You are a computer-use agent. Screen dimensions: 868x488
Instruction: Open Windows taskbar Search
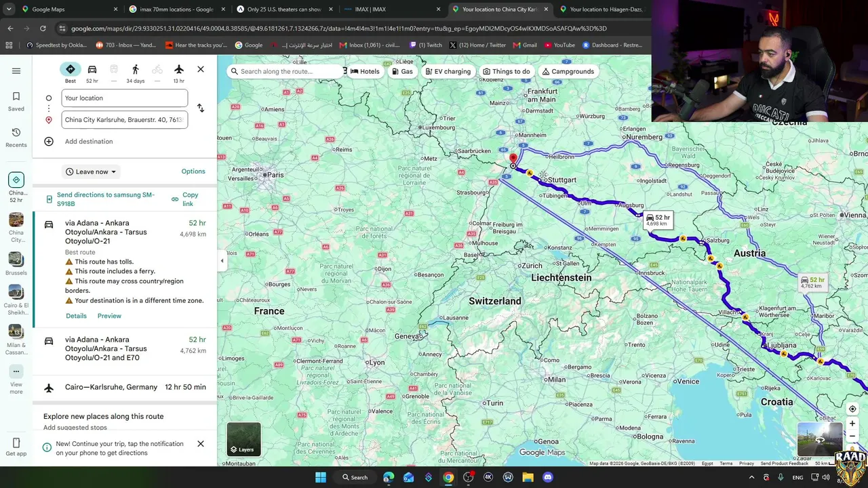pyautogui.click(x=355, y=477)
